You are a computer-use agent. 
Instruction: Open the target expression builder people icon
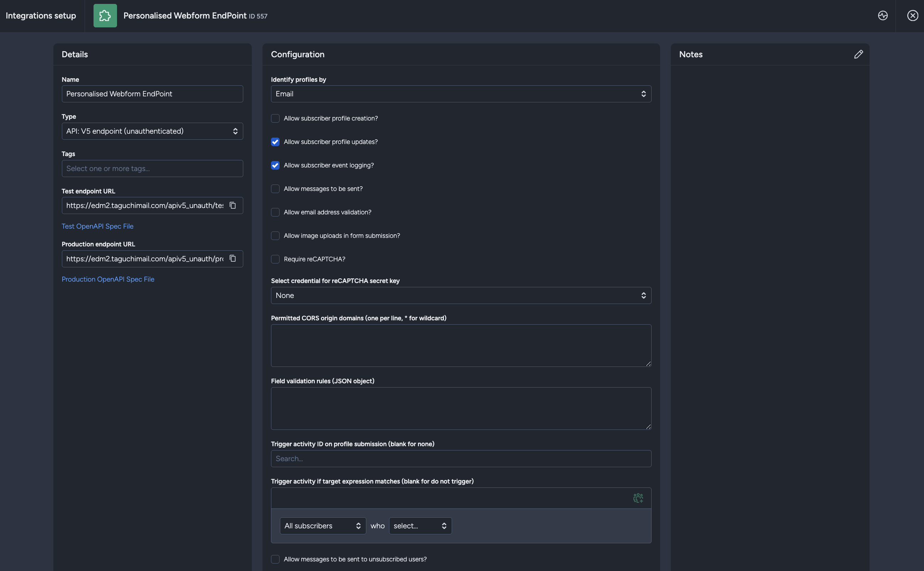638,498
